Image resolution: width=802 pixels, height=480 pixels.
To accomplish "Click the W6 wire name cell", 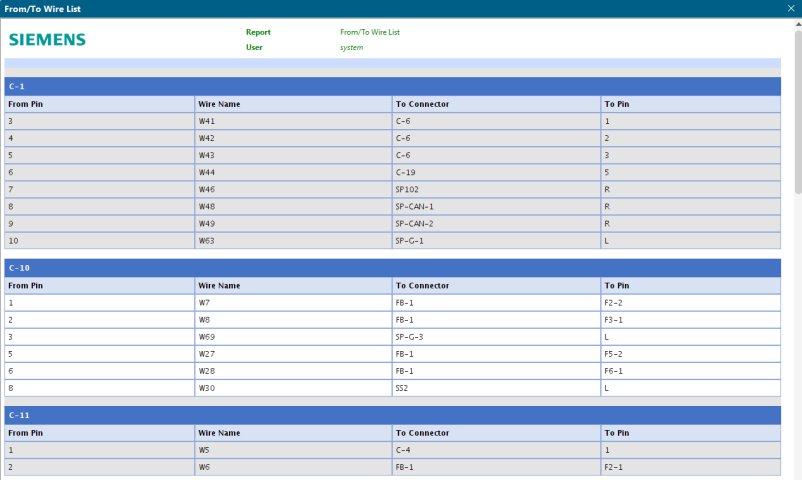I will pyautogui.click(x=293, y=467).
